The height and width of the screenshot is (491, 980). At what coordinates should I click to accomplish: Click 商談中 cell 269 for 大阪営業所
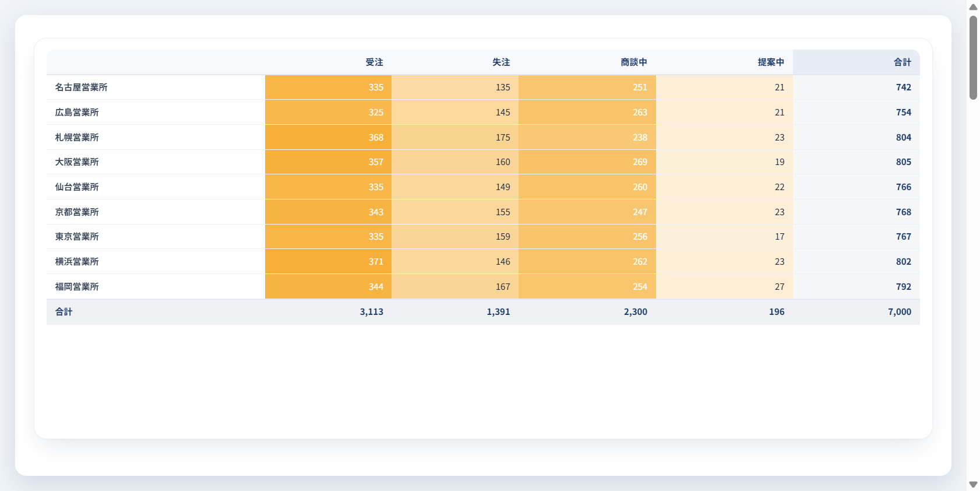(587, 162)
